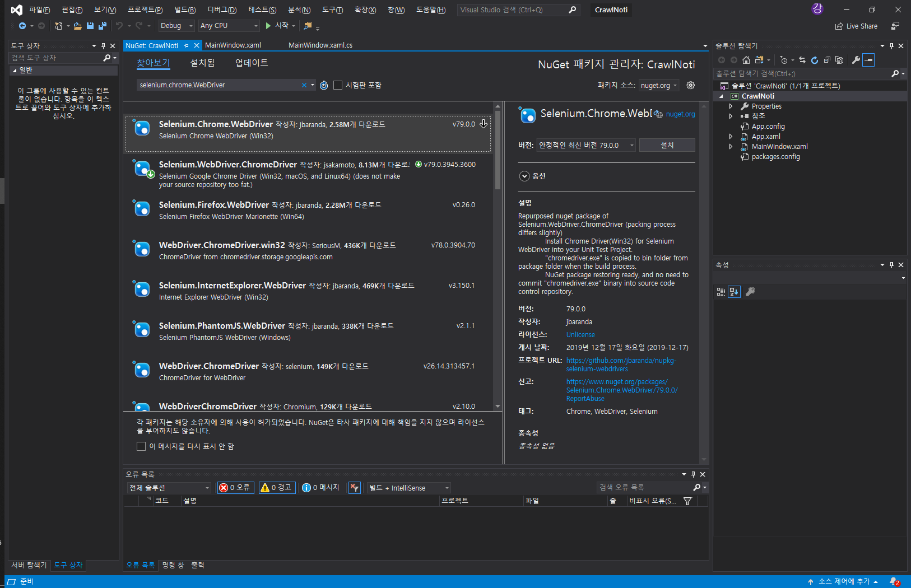Click 'Add to Source Control' in status bar

[x=843, y=582]
